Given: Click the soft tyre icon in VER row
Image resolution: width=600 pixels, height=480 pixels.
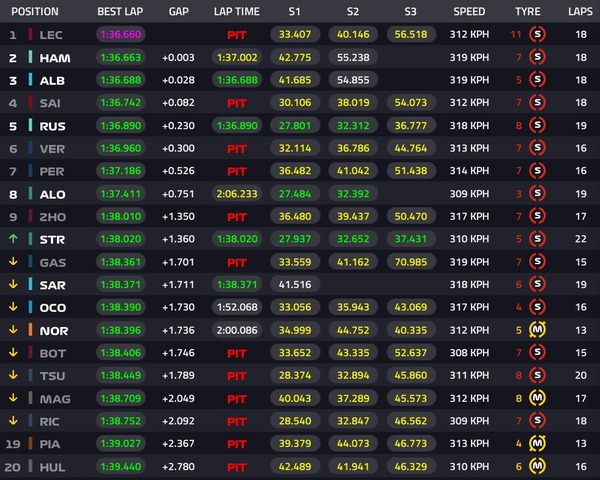Looking at the screenshot, I should click(x=537, y=148).
